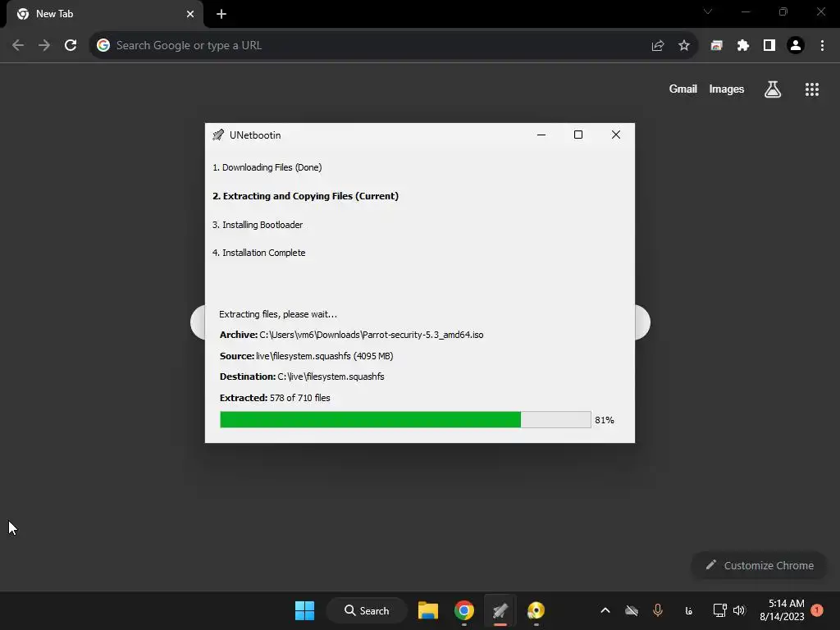Open Search Labs flask icon
840x630 pixels.
point(773,89)
